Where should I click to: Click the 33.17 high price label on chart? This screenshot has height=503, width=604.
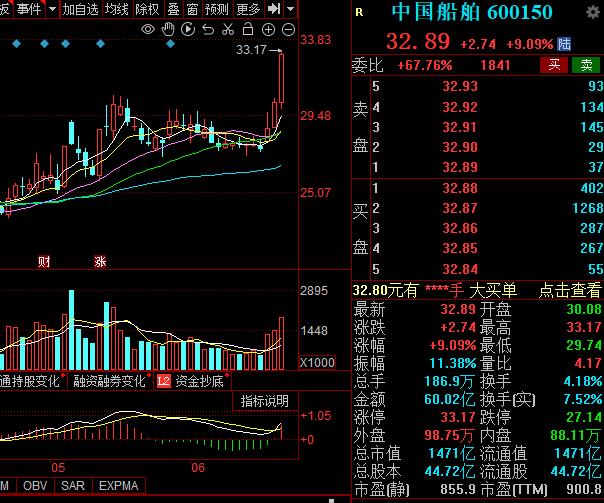(x=251, y=50)
